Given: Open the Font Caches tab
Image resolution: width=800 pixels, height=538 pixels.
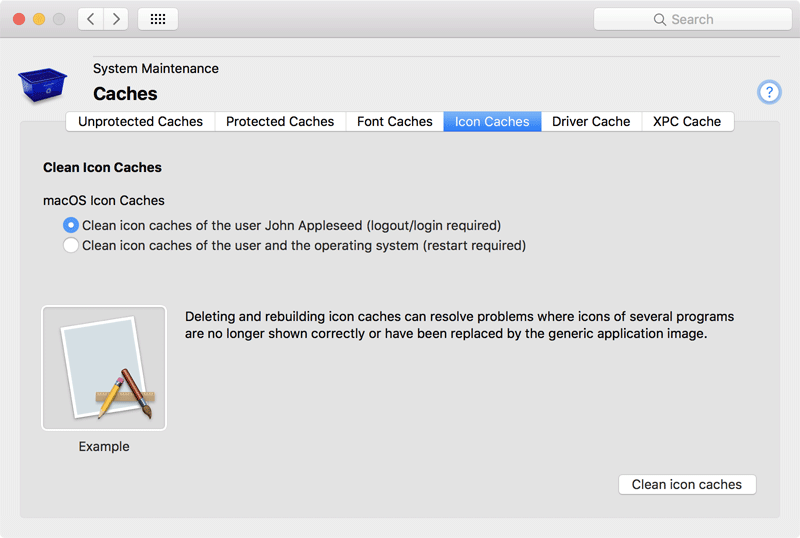Looking at the screenshot, I should pos(395,122).
